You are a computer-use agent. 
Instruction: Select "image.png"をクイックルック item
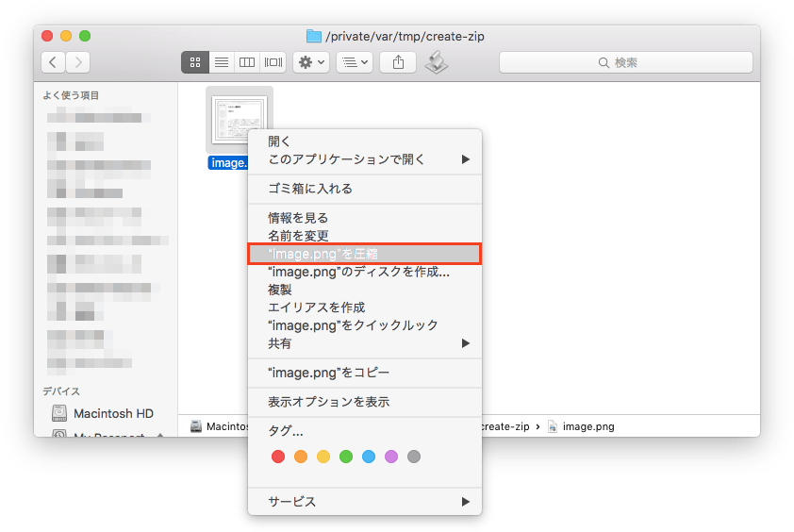[x=365, y=325]
